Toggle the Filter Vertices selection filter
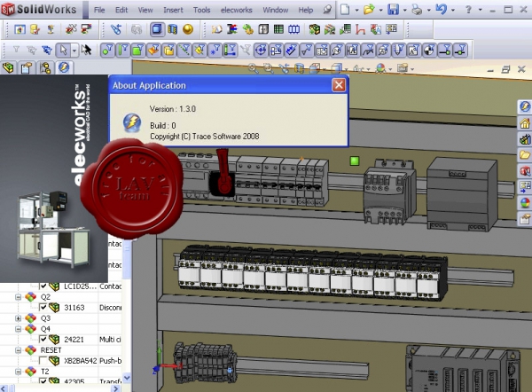The height and width of the screenshot is (392, 532). pyautogui.click(x=107, y=51)
